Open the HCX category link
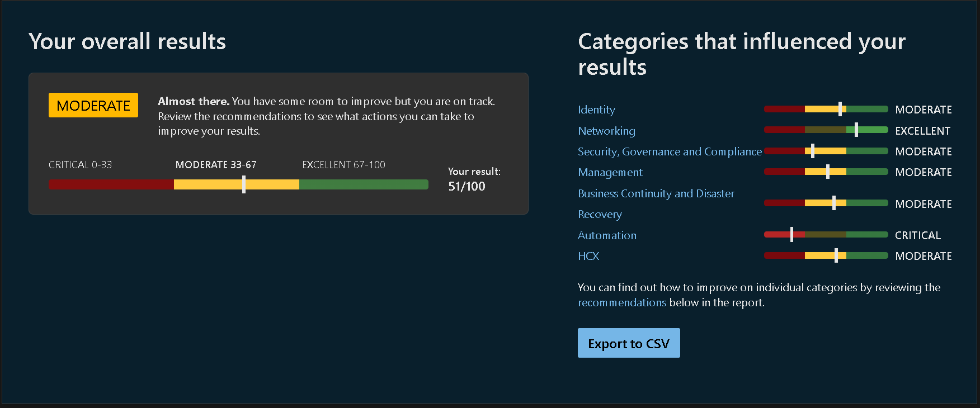980x408 pixels. 588,256
